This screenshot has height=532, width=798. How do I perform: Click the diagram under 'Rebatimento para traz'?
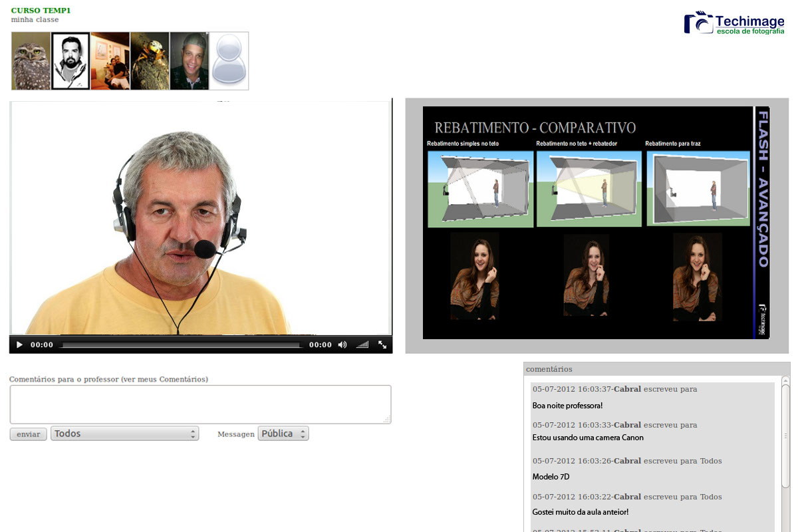pyautogui.click(x=698, y=189)
